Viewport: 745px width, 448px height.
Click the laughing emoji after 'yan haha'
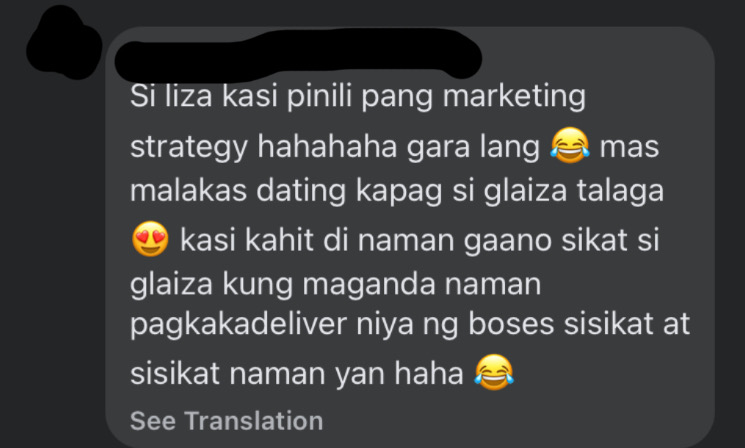click(x=494, y=372)
